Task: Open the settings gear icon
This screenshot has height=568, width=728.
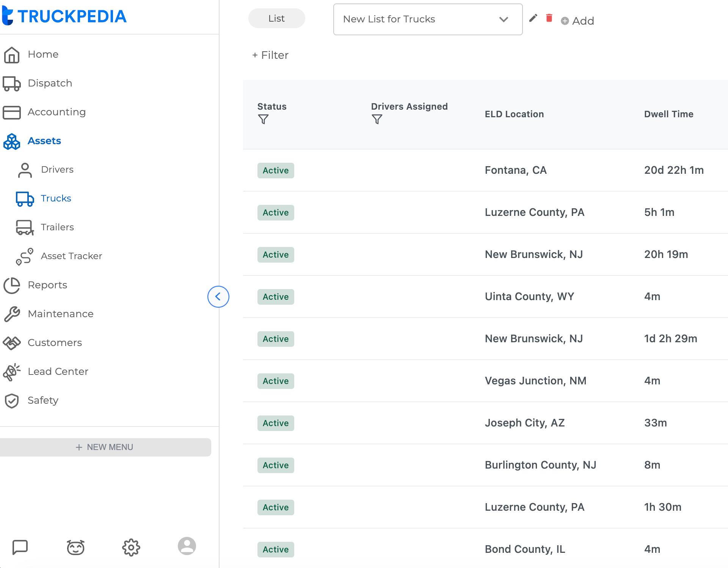Action: [x=131, y=547]
